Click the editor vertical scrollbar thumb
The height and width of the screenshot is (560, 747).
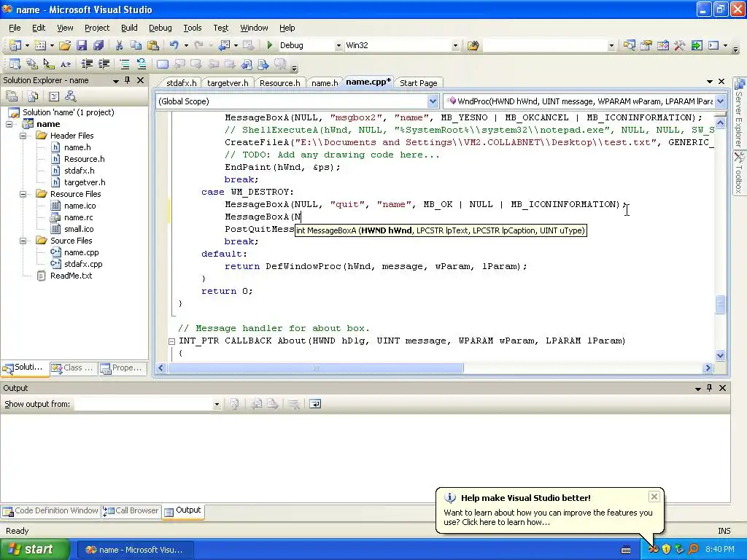click(x=720, y=305)
